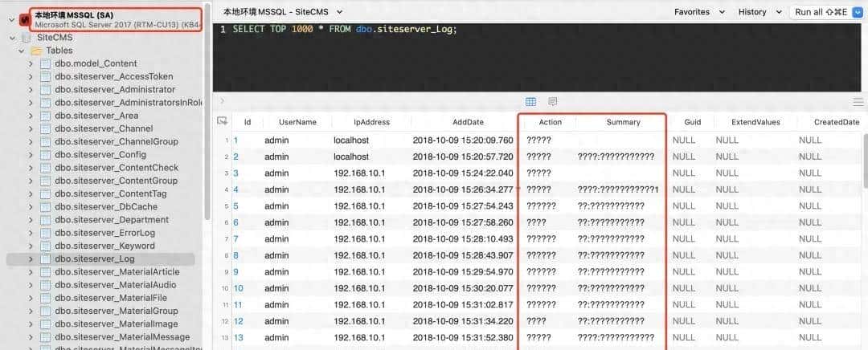Select dbo.siteserver_MaterialAudio in tree

point(115,285)
